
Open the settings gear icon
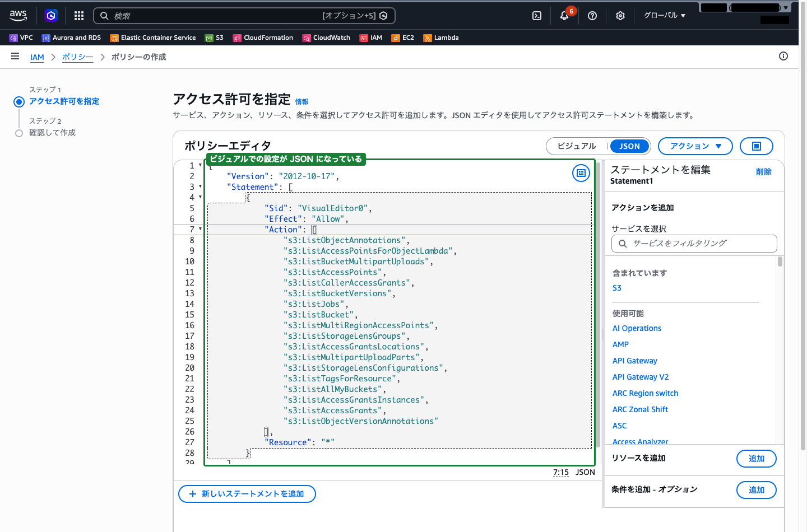click(620, 16)
